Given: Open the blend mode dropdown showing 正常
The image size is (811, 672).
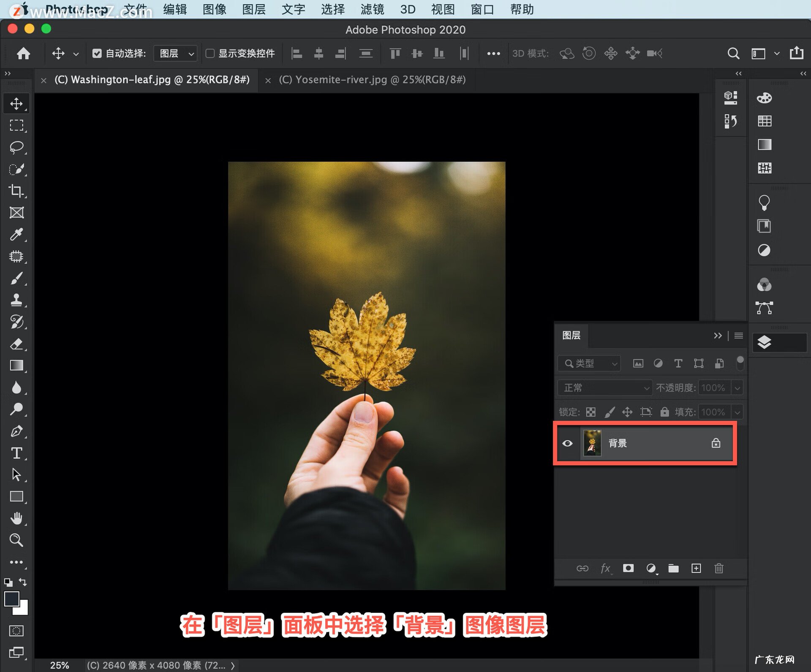Looking at the screenshot, I should [604, 387].
